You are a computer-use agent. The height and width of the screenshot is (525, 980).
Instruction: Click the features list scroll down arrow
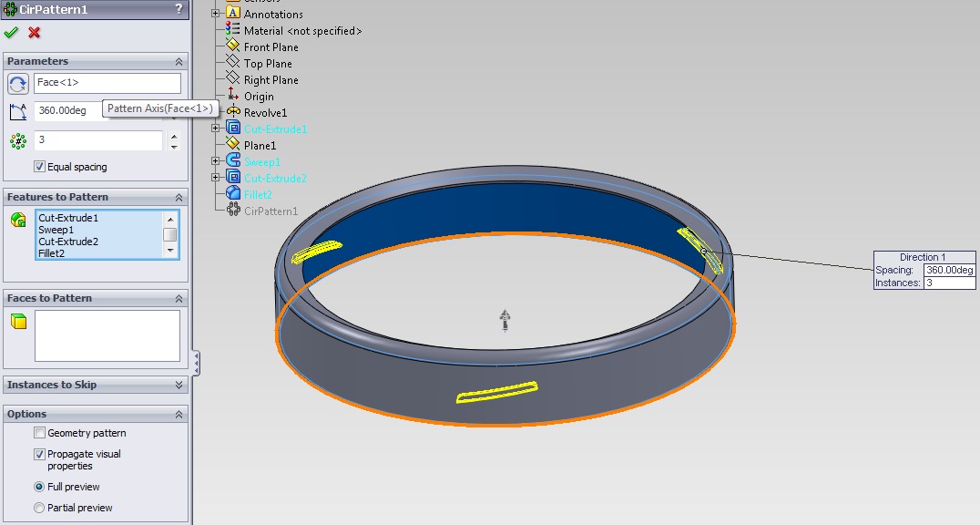[170, 251]
